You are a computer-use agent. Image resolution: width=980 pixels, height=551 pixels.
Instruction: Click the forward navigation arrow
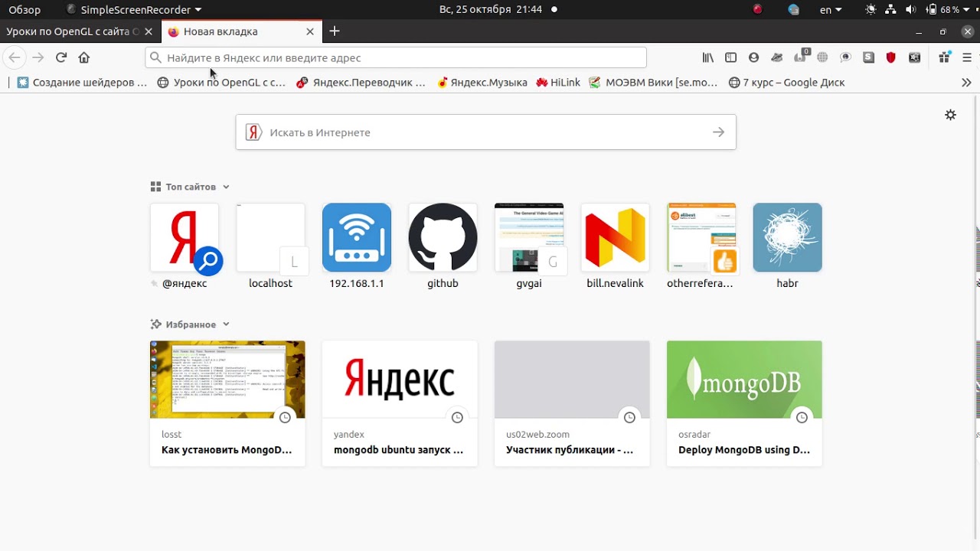click(38, 57)
